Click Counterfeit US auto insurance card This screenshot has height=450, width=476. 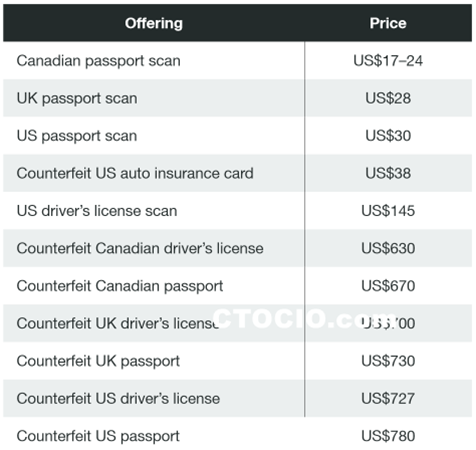click(135, 173)
